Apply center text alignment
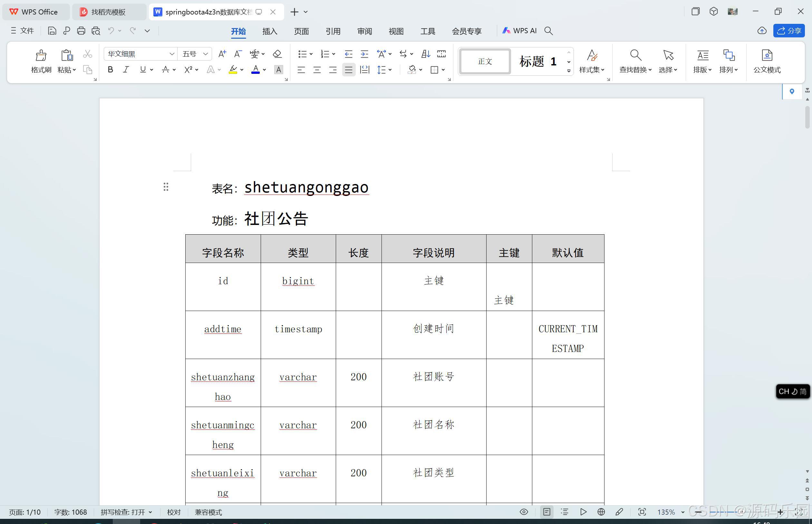Viewport: 812px width, 524px height. [317, 70]
